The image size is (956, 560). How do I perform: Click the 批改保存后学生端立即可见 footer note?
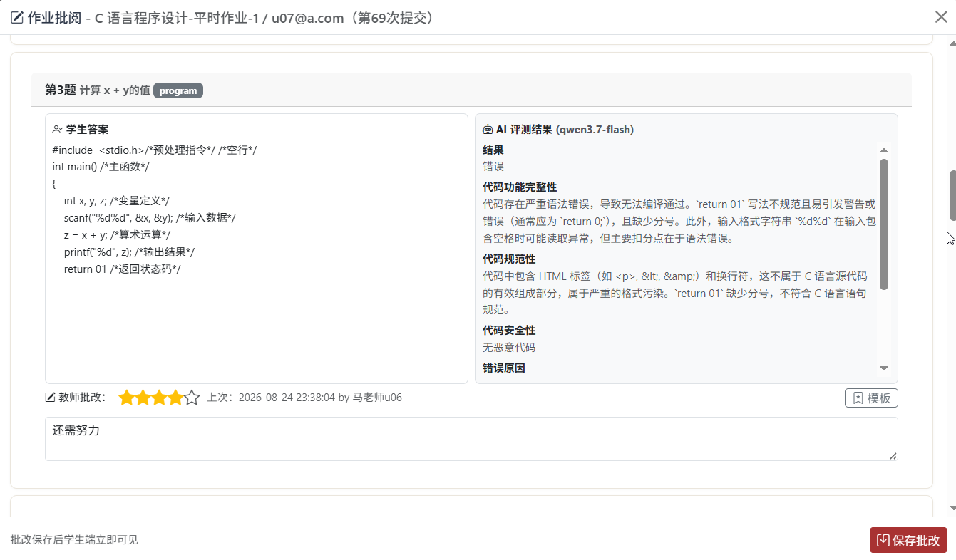click(74, 540)
